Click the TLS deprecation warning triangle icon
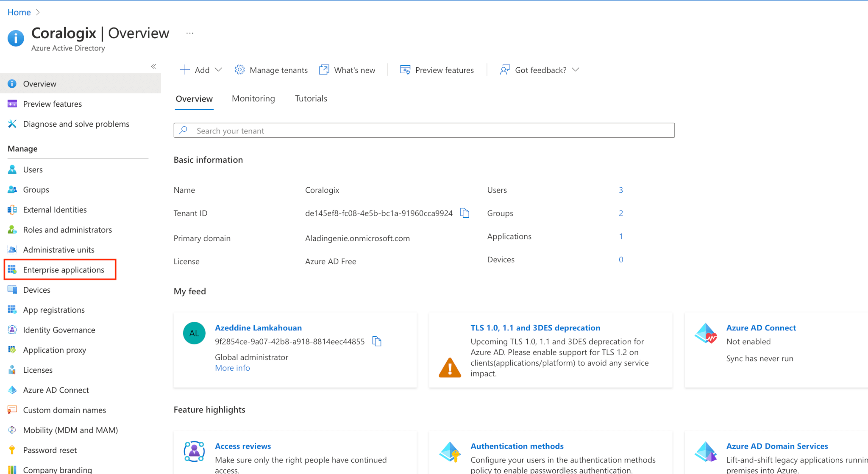 (x=450, y=367)
